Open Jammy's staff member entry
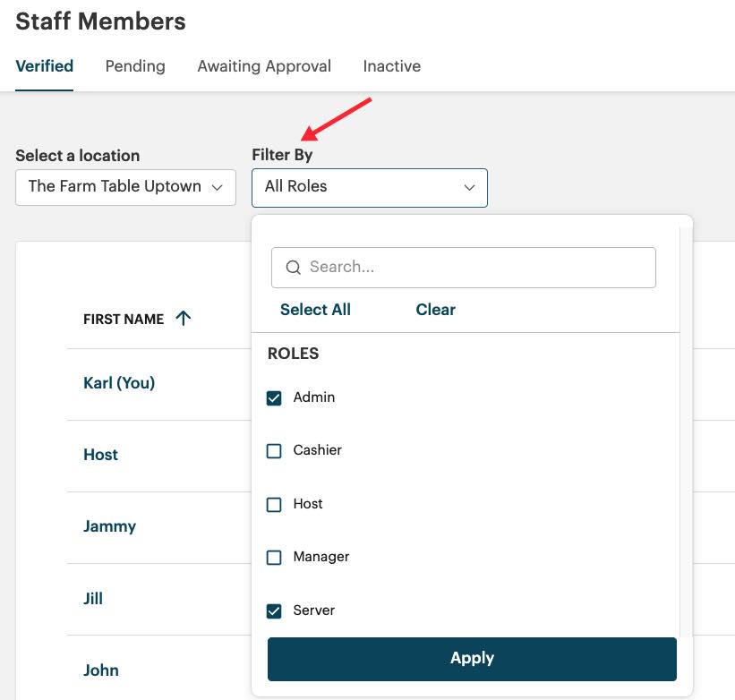The image size is (735, 700). [x=109, y=526]
